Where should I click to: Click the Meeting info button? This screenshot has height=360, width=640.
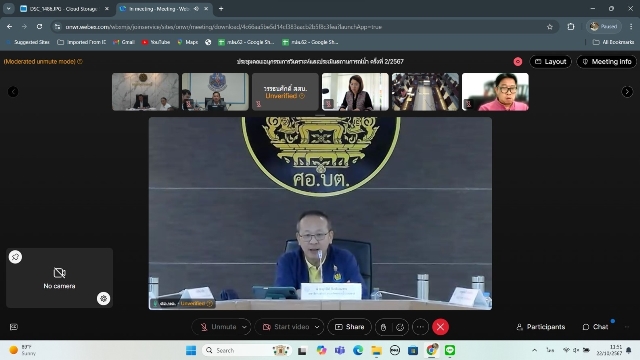(607, 62)
